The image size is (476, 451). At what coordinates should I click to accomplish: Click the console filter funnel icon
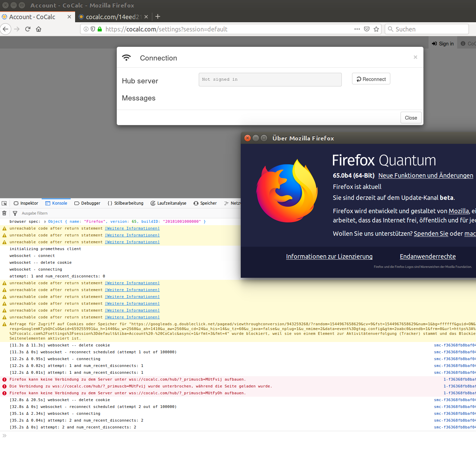[15, 213]
